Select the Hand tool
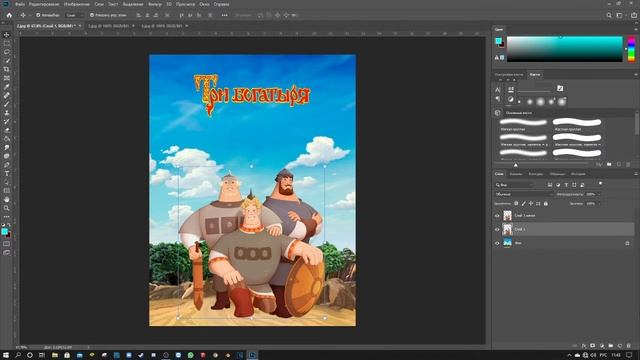This screenshot has width=640, height=360. coord(7,200)
